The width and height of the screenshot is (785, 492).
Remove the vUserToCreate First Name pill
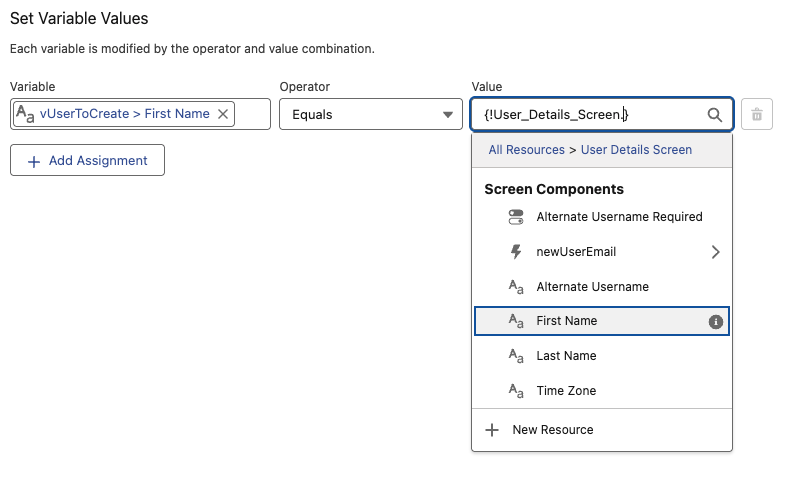click(x=223, y=114)
